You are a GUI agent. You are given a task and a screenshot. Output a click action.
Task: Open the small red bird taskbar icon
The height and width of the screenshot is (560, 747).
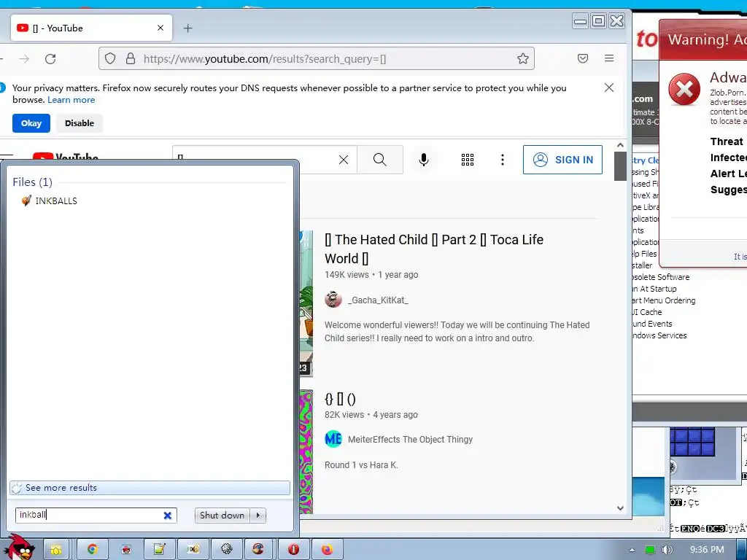coord(125,550)
